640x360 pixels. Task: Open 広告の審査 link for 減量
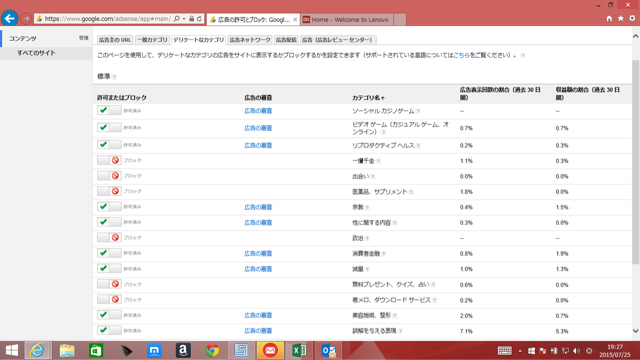click(258, 269)
